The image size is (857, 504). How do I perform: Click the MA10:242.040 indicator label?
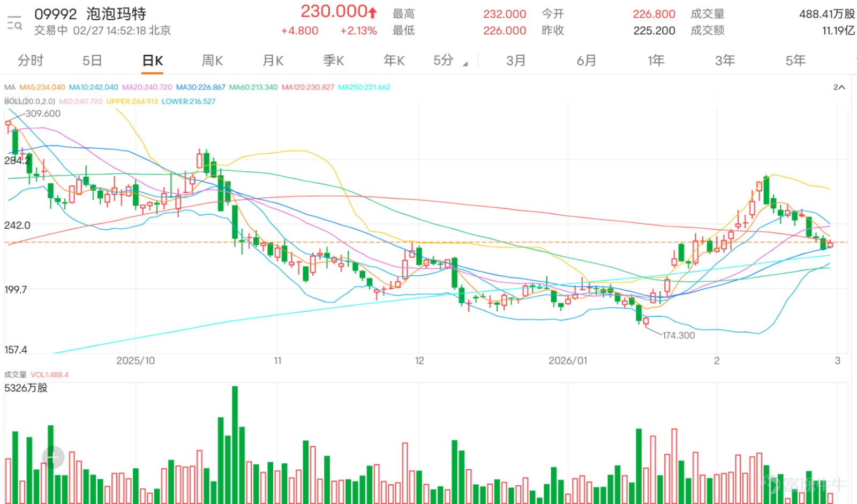tap(94, 87)
